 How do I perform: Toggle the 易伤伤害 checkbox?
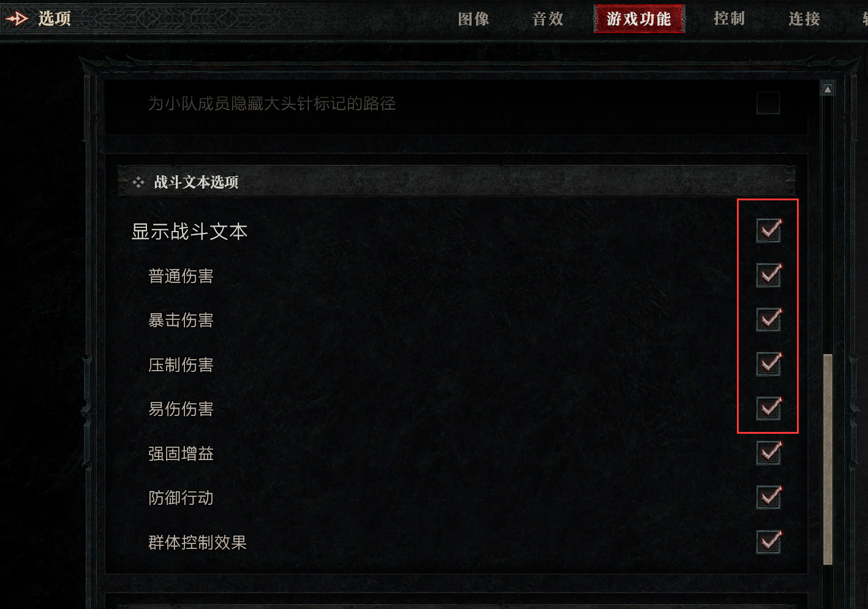pyautogui.click(x=768, y=408)
